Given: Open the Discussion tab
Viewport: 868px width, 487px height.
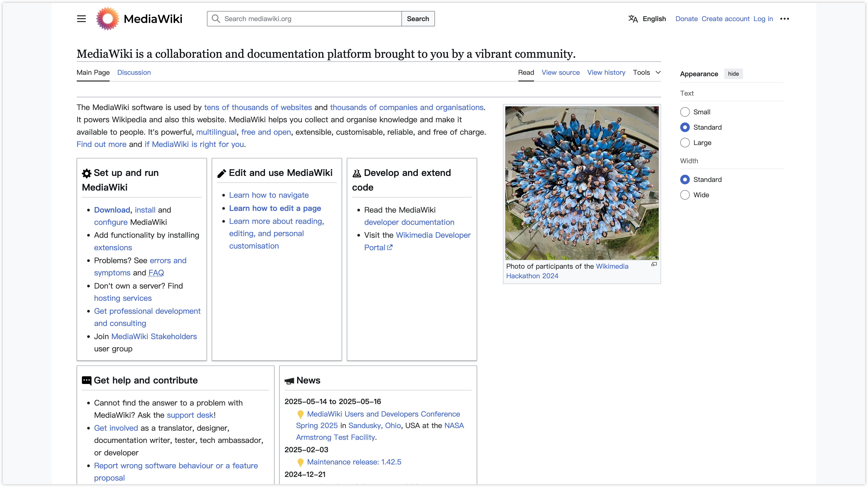Looking at the screenshot, I should point(134,73).
